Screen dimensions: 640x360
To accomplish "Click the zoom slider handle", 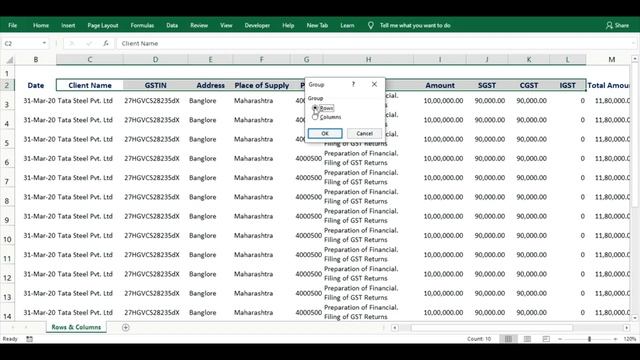I will (x=589, y=339).
